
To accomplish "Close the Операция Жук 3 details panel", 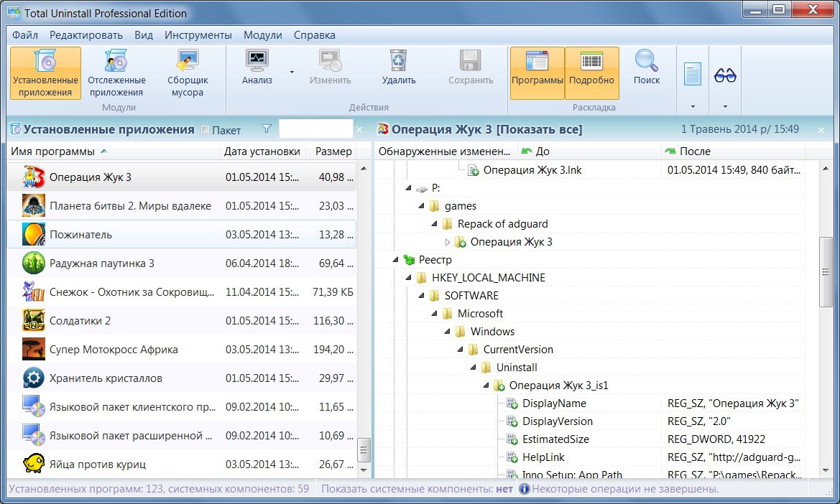I will (821, 130).
